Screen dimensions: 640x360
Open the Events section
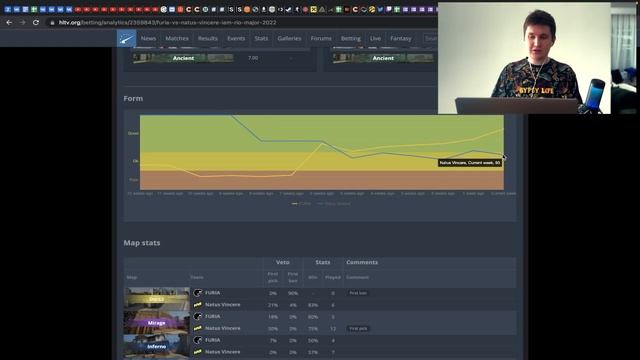click(236, 38)
